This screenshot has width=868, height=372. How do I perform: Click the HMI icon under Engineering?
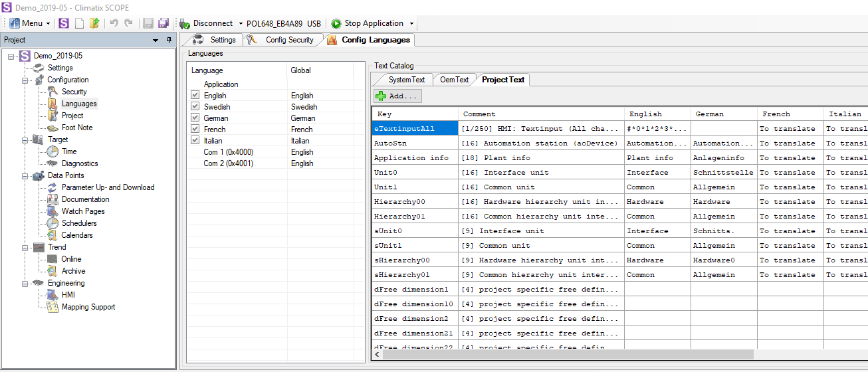53,295
